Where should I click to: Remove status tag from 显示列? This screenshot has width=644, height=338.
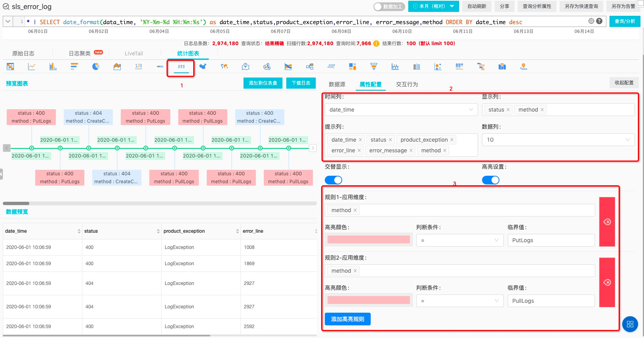click(x=508, y=110)
